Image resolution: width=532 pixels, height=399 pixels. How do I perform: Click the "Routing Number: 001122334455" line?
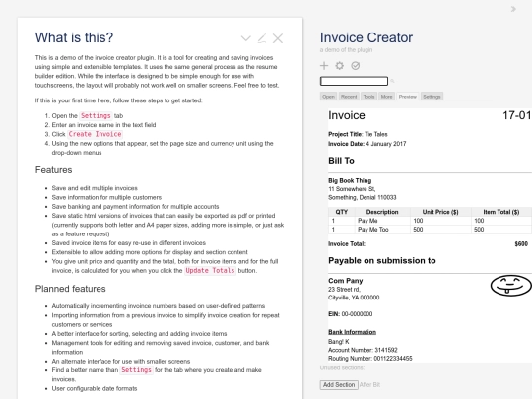click(370, 359)
